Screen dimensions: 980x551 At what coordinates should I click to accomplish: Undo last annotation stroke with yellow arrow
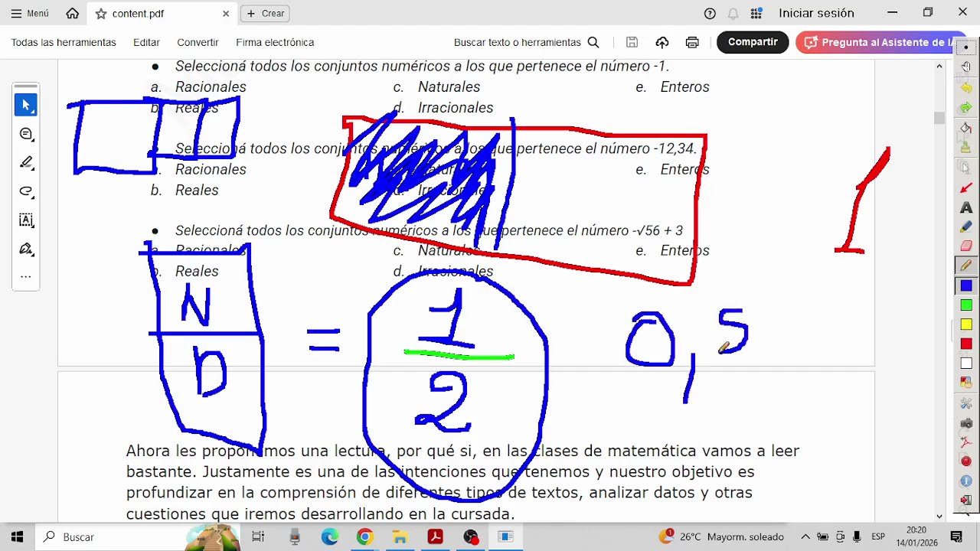(x=966, y=88)
